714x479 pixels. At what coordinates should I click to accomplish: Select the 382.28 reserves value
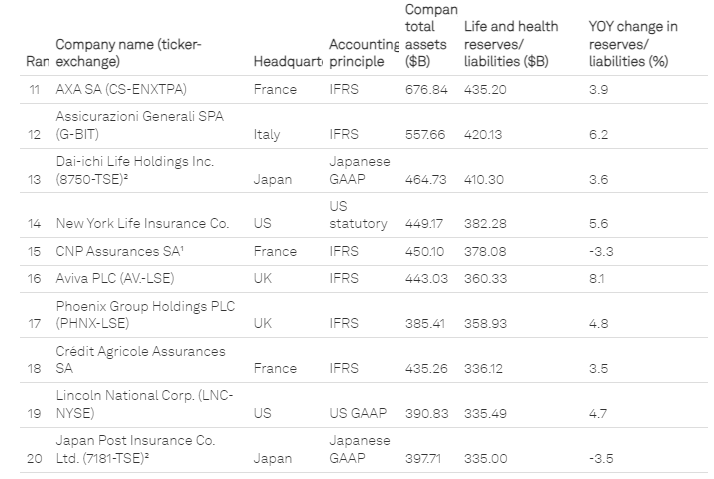click(485, 223)
